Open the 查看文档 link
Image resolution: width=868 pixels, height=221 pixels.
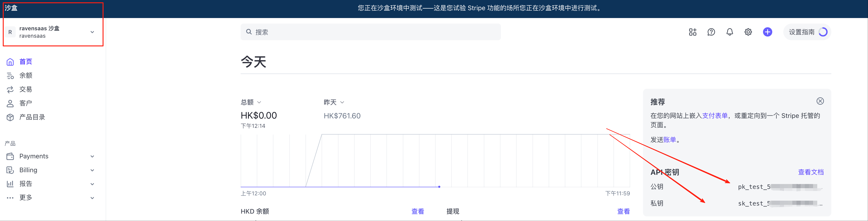click(x=811, y=172)
